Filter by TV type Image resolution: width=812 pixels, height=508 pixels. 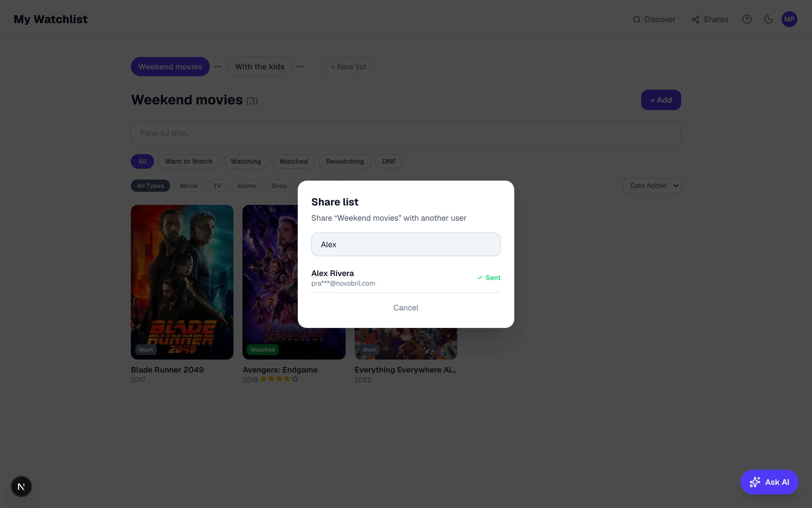[217, 186]
